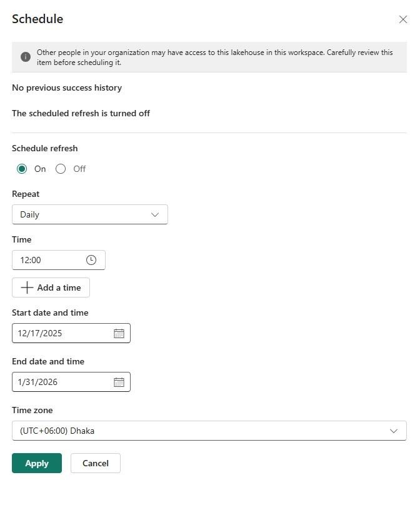
Task: Click the start date field showing 12/17/2025
Action: pos(59,333)
